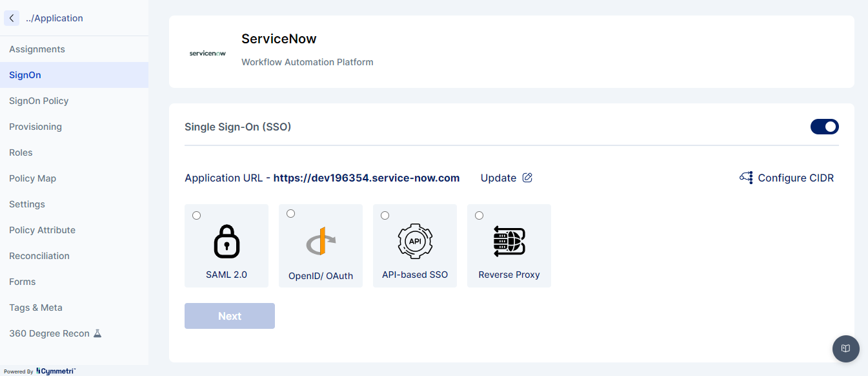The height and width of the screenshot is (376, 868).
Task: Click the API gear icon
Action: 415,242
